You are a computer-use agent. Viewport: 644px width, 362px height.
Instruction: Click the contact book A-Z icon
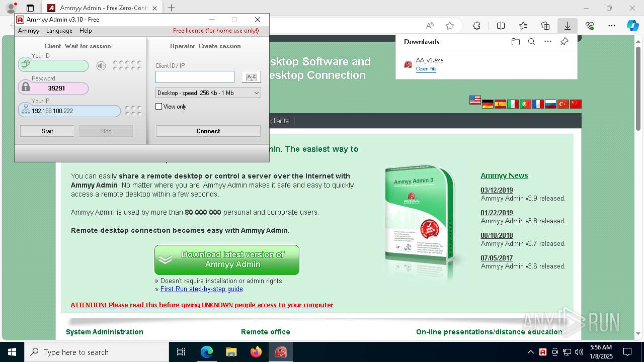251,76
